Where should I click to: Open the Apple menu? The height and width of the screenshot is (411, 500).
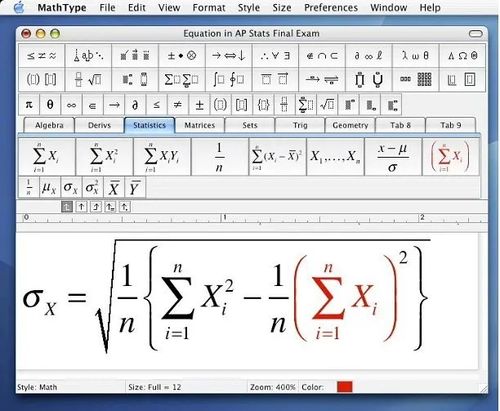19,7
